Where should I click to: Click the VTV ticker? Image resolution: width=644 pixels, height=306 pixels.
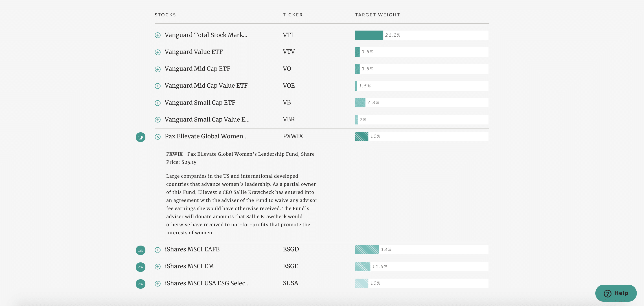[x=289, y=52]
